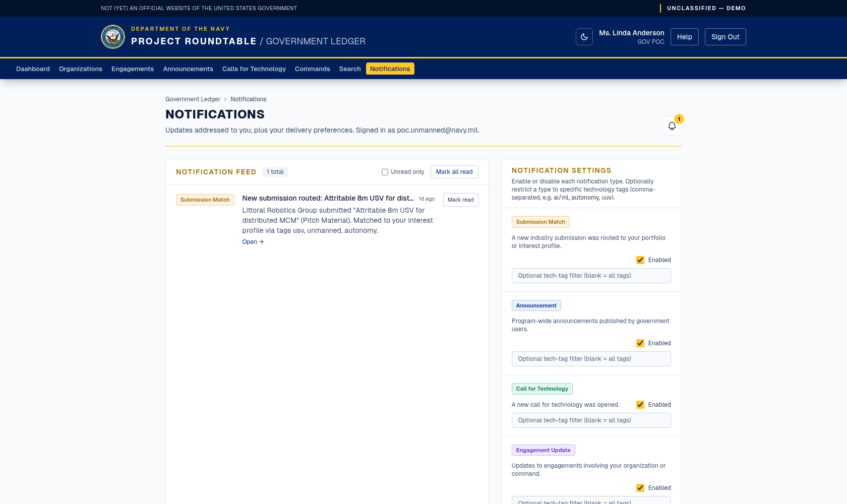Click the '1d ago' timestamp
The width and height of the screenshot is (847, 504).
(x=427, y=199)
